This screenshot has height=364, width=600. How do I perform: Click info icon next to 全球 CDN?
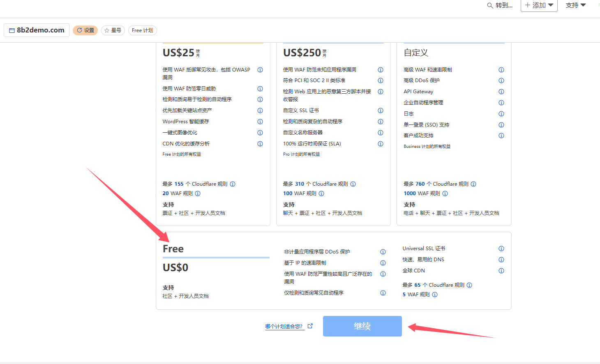tap(501, 271)
